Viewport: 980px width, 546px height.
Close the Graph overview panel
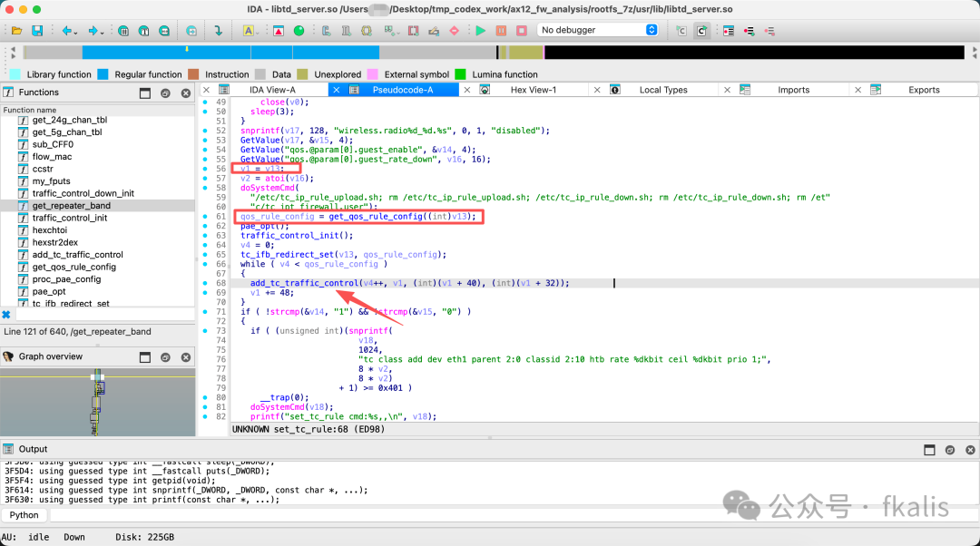click(x=186, y=357)
